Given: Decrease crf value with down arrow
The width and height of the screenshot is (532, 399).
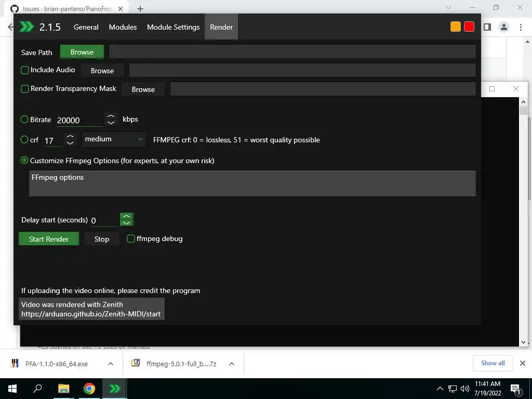Looking at the screenshot, I should pos(70,143).
